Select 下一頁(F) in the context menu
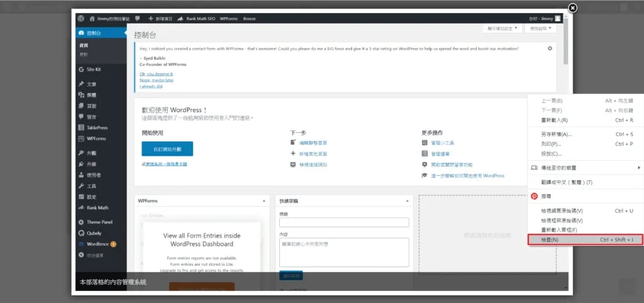 [586, 111]
